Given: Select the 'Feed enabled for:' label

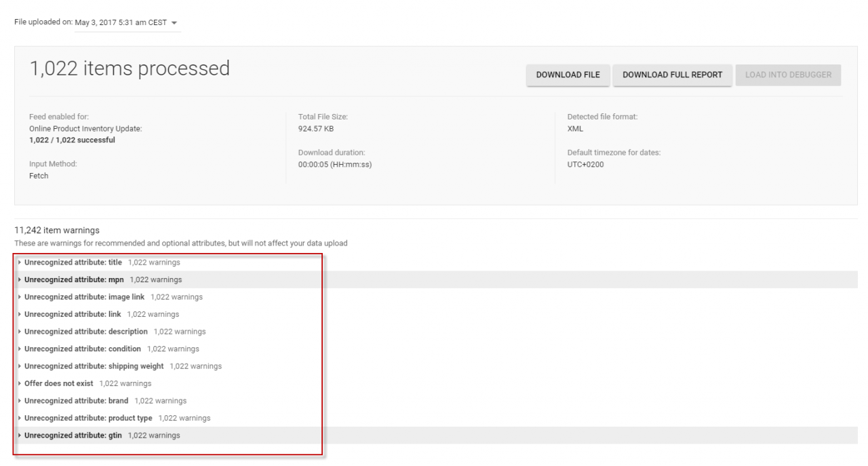Looking at the screenshot, I should pyautogui.click(x=59, y=117).
